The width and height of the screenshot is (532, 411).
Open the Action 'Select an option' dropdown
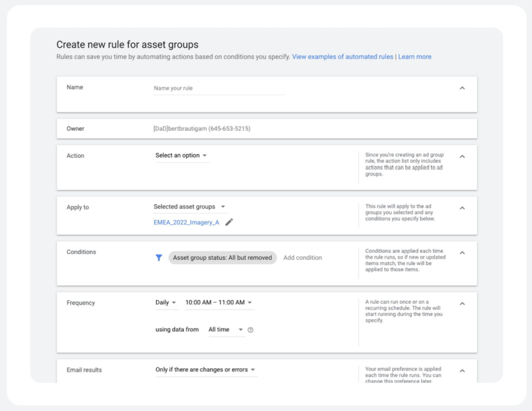(x=182, y=155)
